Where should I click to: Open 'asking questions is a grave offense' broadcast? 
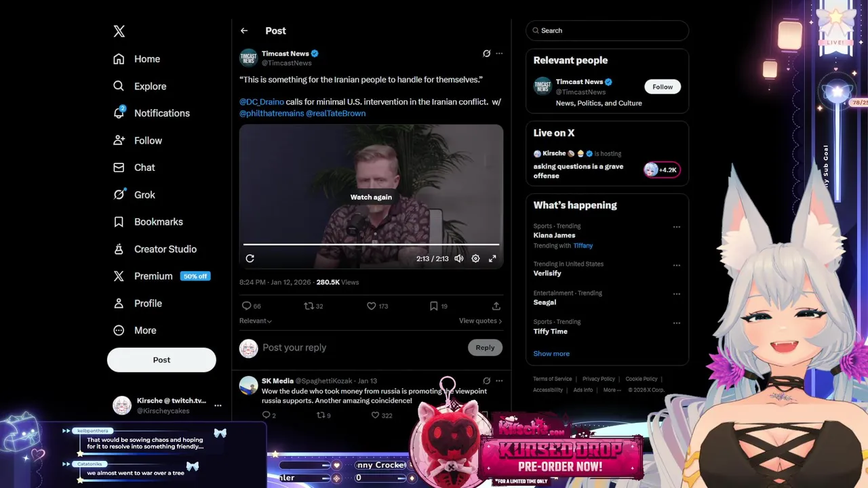(578, 171)
